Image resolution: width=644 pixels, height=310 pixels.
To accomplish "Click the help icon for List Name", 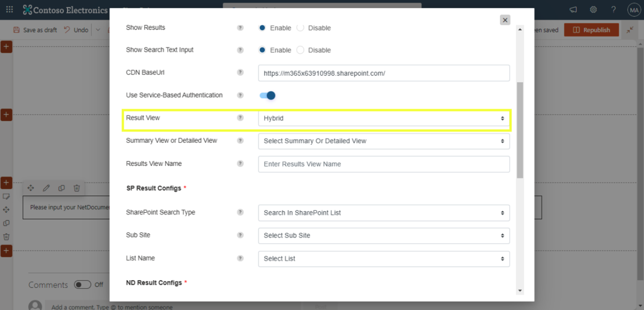I will tap(240, 258).
